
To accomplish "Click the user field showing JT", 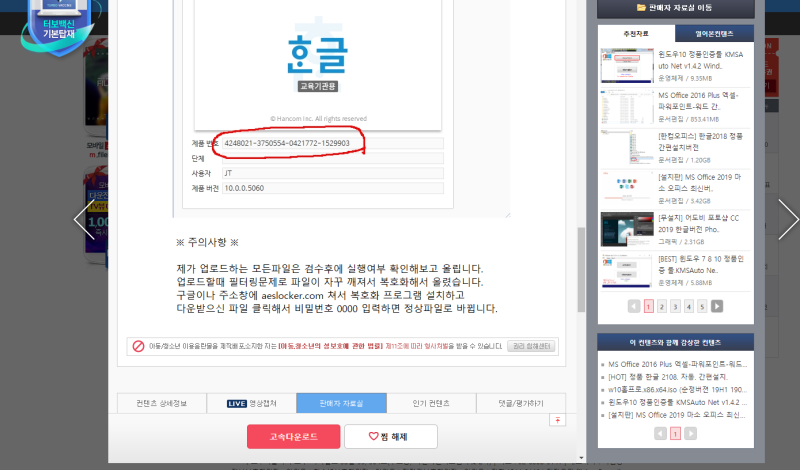I will [x=333, y=174].
